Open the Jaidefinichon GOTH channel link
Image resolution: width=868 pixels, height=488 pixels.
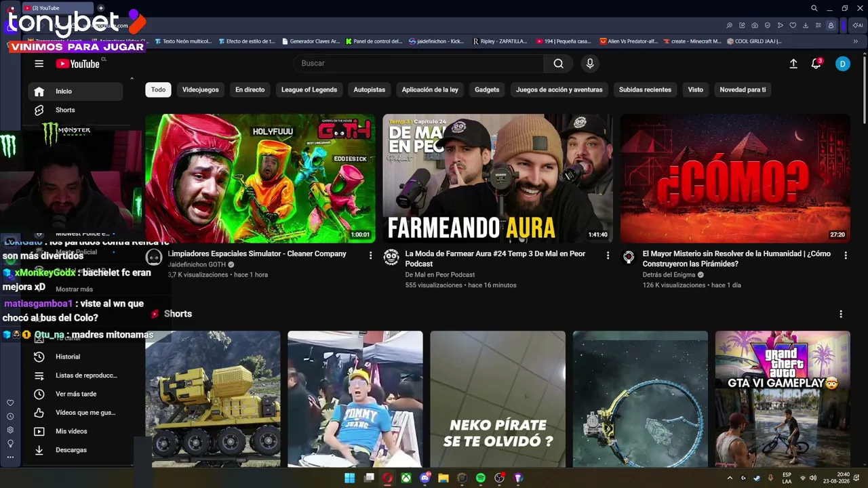tap(197, 264)
